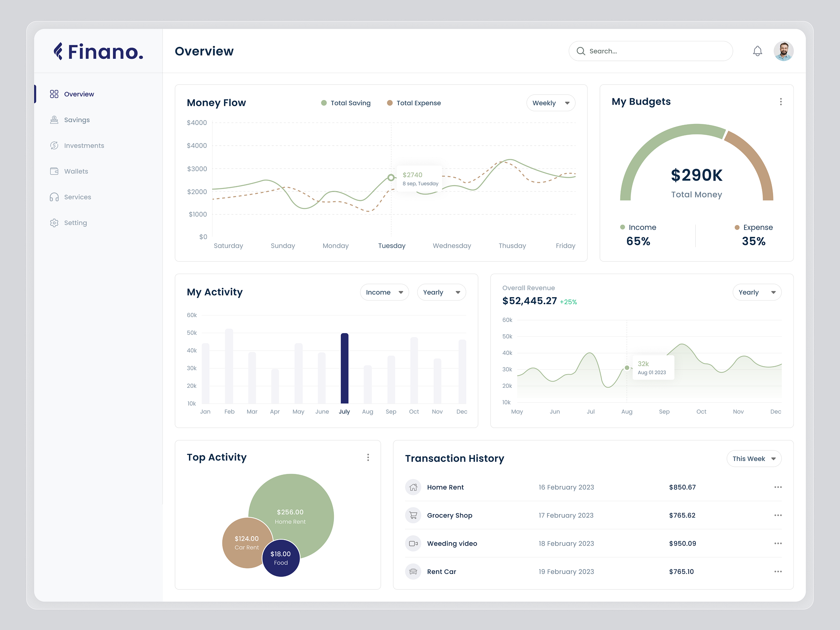This screenshot has width=840, height=630.
Task: Click the Savings sidebar icon
Action: pyautogui.click(x=55, y=119)
